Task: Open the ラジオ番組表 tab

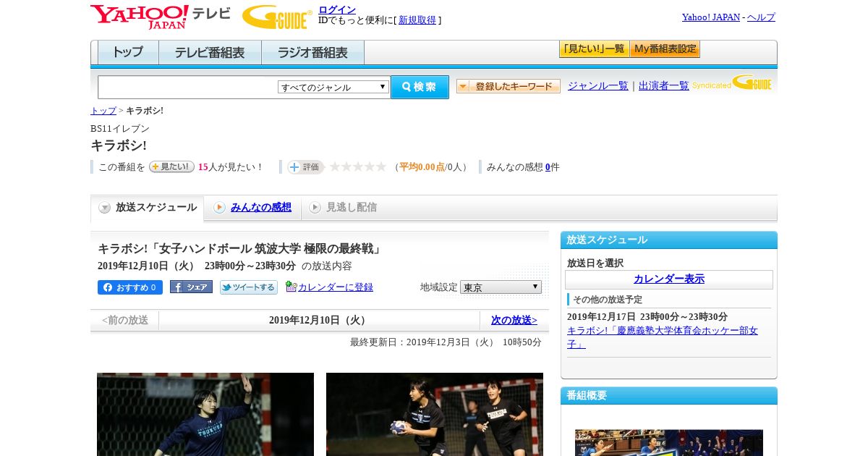Action: tap(312, 53)
